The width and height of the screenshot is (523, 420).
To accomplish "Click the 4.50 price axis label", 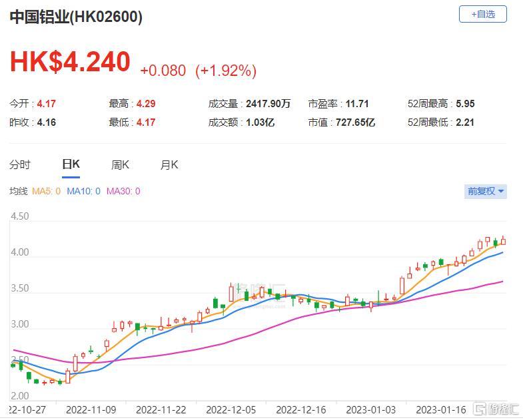I will pos(20,216).
